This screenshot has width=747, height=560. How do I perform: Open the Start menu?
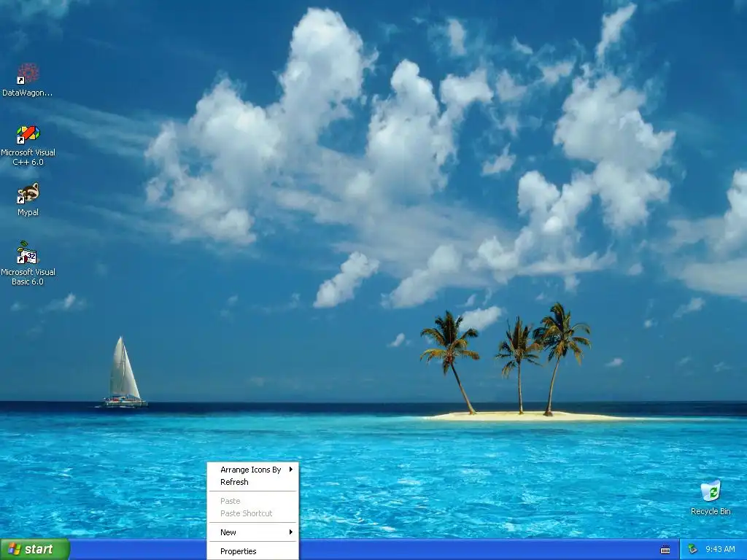tap(35, 550)
